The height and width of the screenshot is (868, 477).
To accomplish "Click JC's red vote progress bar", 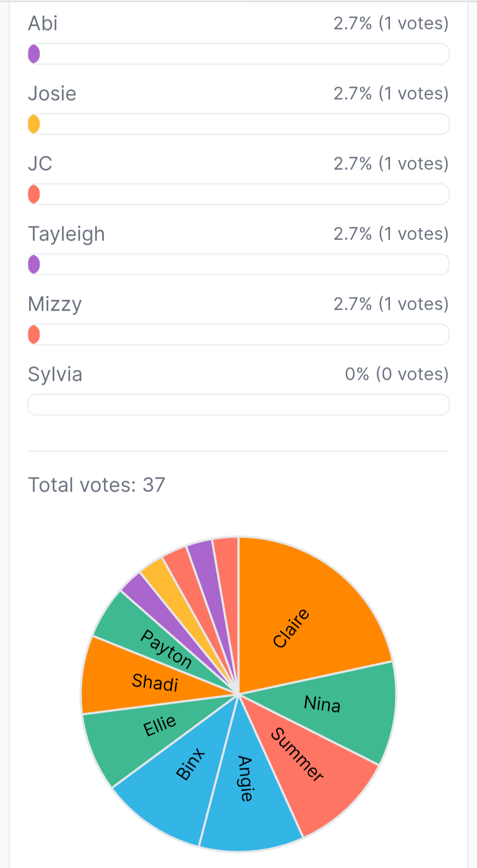I will click(x=238, y=194).
